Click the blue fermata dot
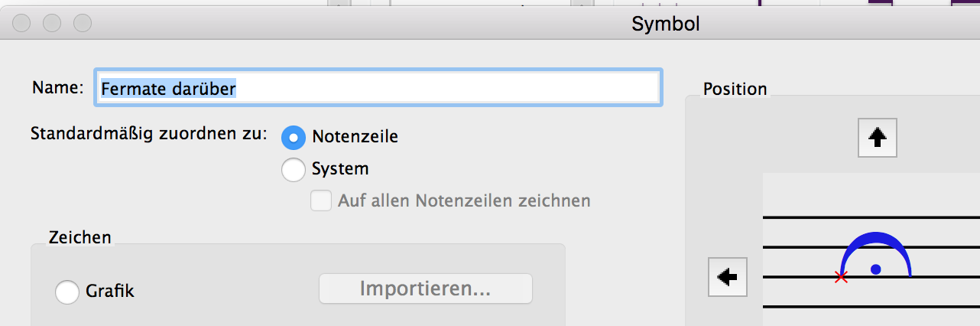980x326 pixels. point(876,269)
